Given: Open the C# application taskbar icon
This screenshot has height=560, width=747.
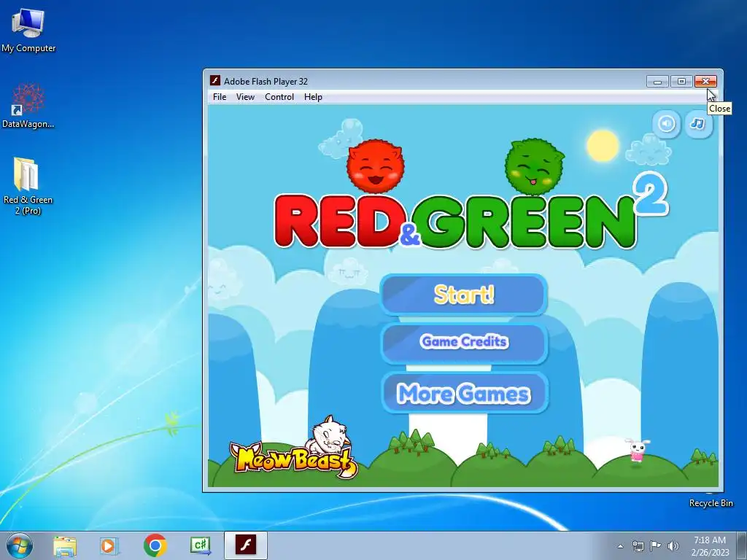Looking at the screenshot, I should point(201,545).
